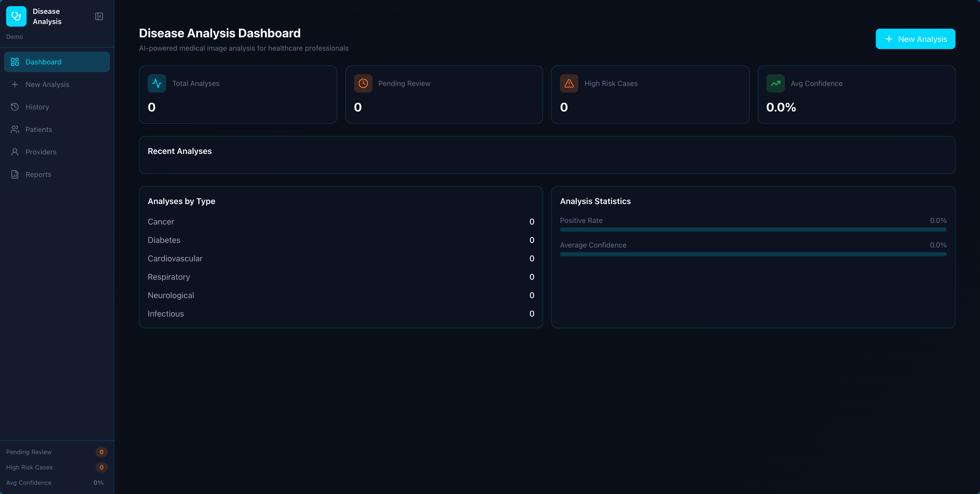Navigate to Providers in the sidebar
The width and height of the screenshot is (980, 494).
57,152
